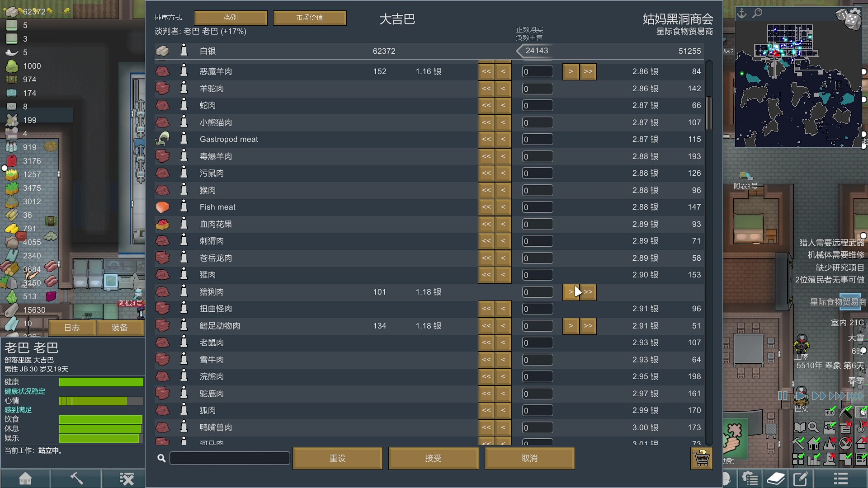Open the 市场价值 sorting dropdown

(310, 18)
